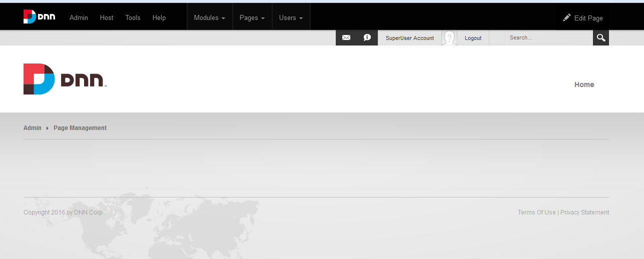This screenshot has height=259, width=644.
Task: Open the Privacy Statement link
Action: point(584,212)
